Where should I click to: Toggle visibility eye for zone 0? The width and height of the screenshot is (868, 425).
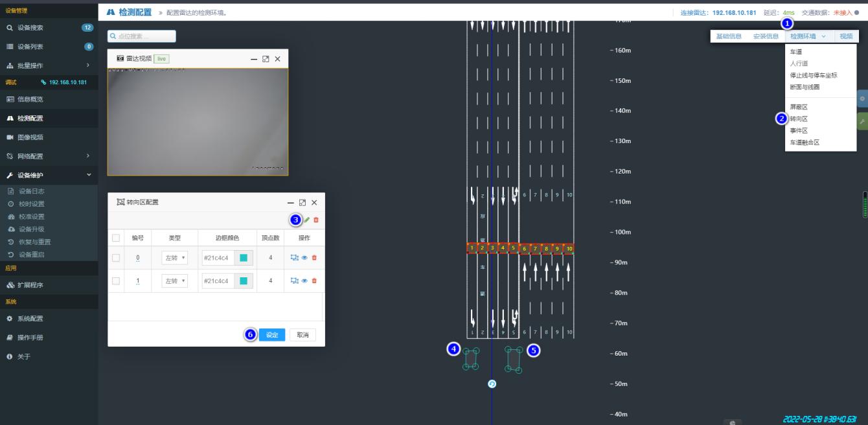coord(304,258)
